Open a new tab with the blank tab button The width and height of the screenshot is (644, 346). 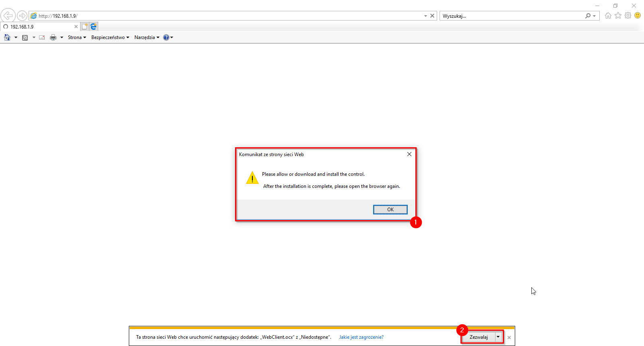(85, 27)
